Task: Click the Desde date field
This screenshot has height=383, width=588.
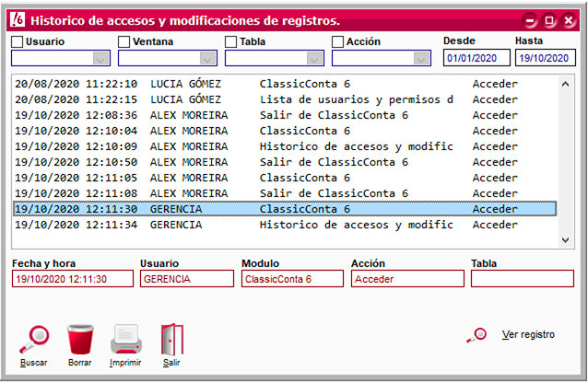Action: [476, 58]
